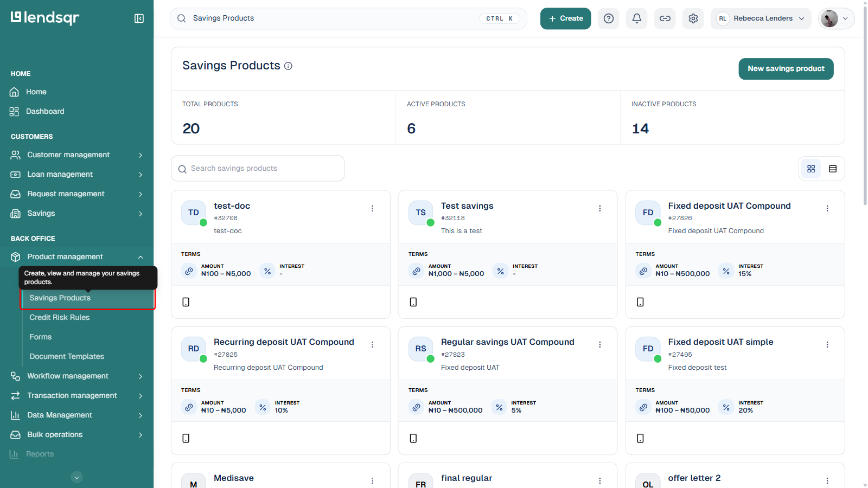This screenshot has width=868, height=488.
Task: Open the offer letter 2 product title
Action: point(694,478)
